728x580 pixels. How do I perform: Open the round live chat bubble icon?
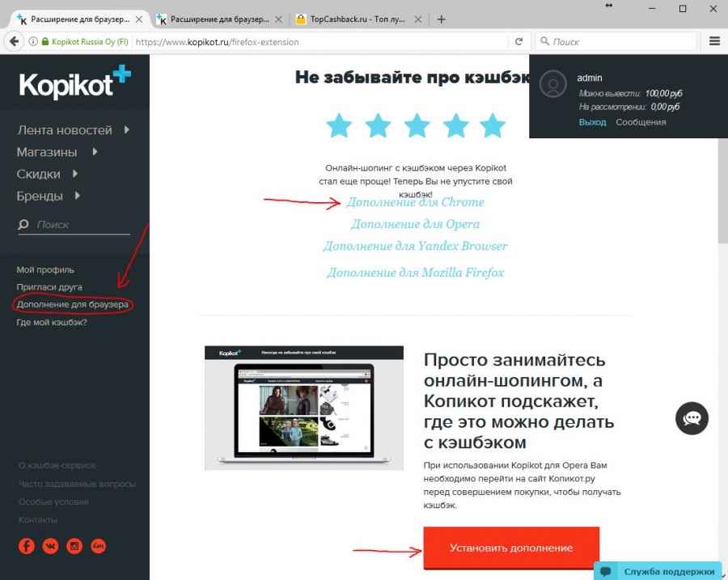point(692,418)
